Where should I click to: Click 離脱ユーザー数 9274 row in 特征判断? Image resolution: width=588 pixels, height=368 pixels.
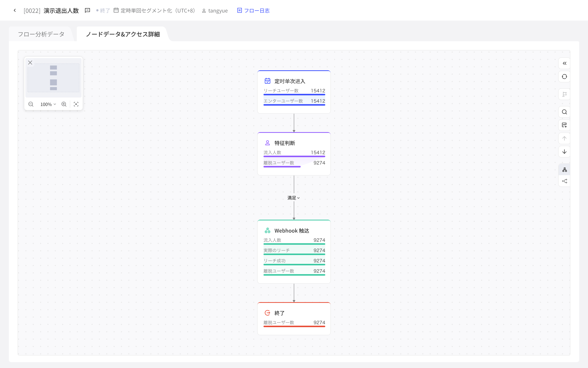click(x=294, y=163)
